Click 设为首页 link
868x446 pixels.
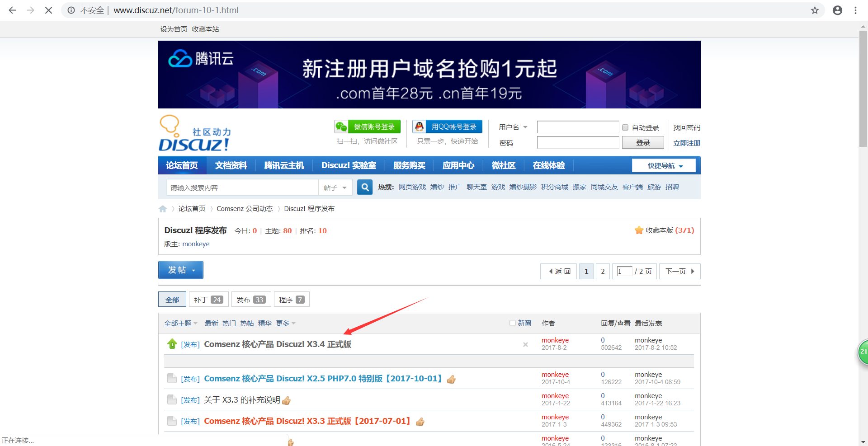pos(174,29)
